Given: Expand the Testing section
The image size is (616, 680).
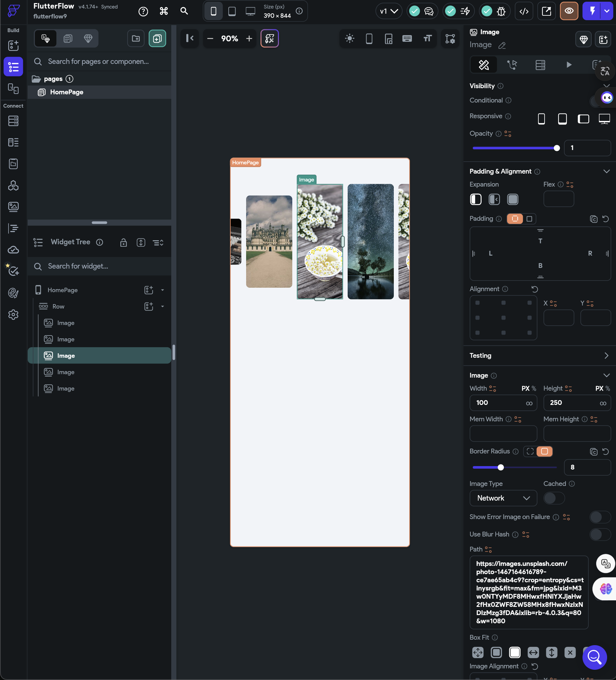Looking at the screenshot, I should 606,356.
